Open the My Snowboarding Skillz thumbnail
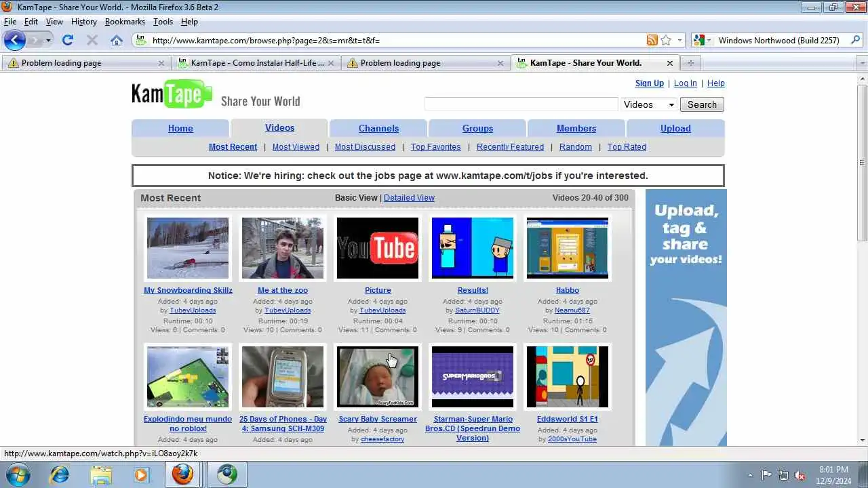 click(x=188, y=248)
